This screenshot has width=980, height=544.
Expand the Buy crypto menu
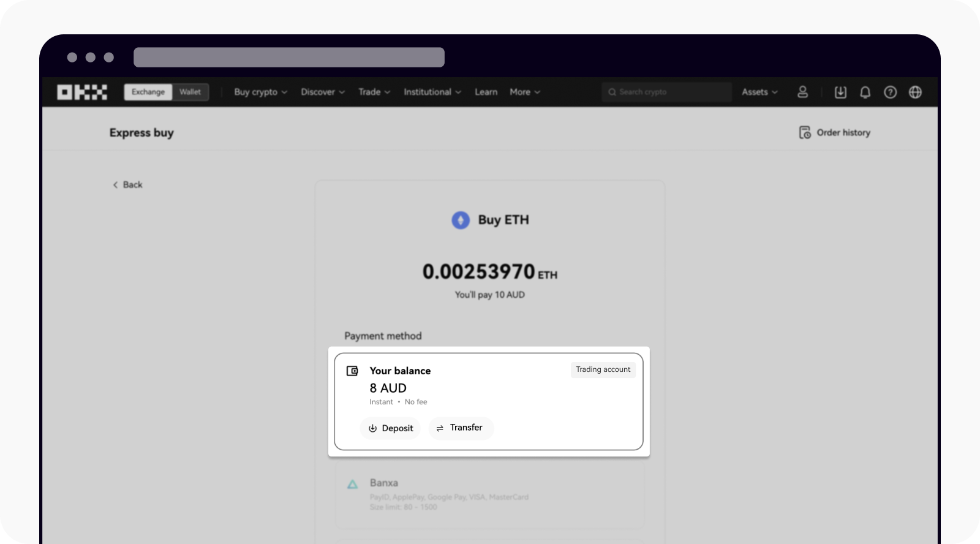260,92
